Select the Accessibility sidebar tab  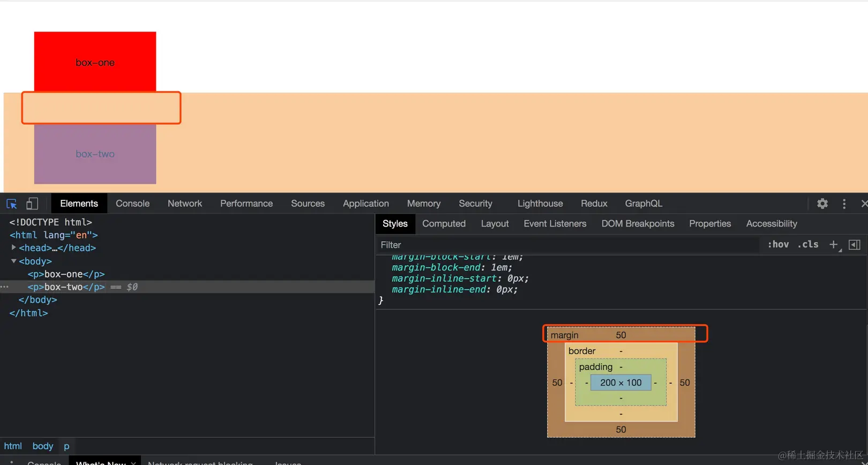(772, 223)
